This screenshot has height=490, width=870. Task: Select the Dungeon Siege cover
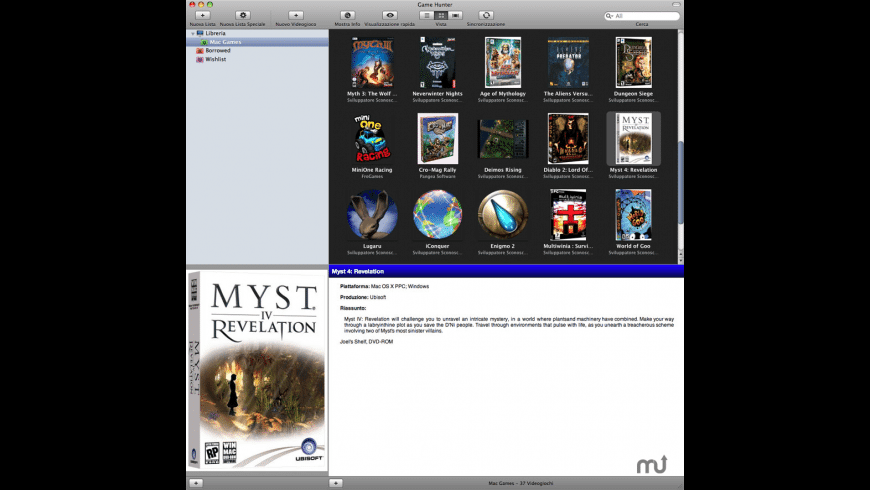[633, 62]
